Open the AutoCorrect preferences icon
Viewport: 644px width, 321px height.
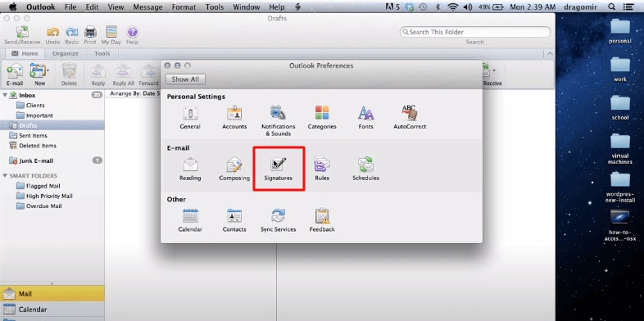[x=410, y=118]
